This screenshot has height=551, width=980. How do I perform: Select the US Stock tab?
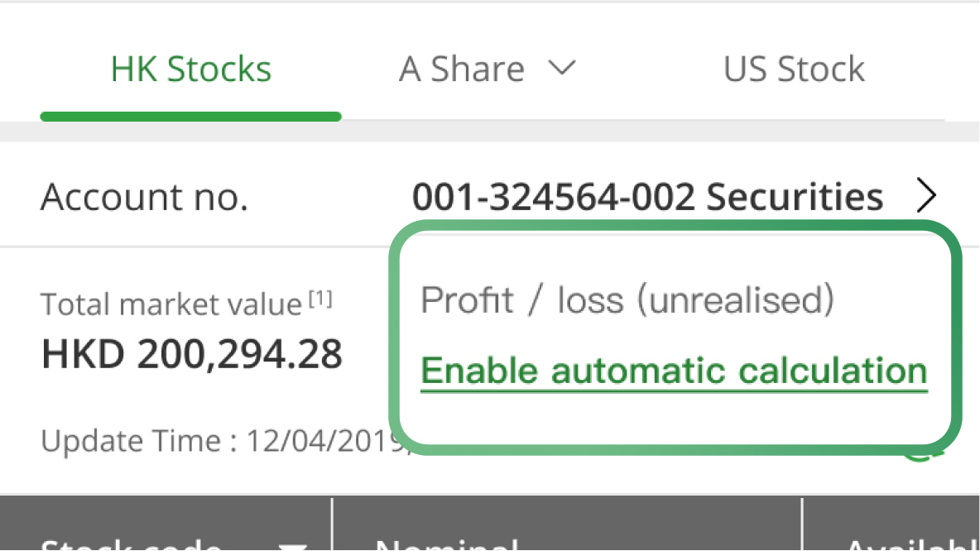(x=794, y=69)
